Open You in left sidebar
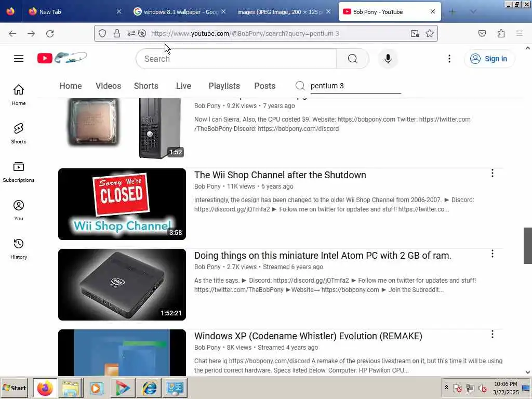 (19, 210)
